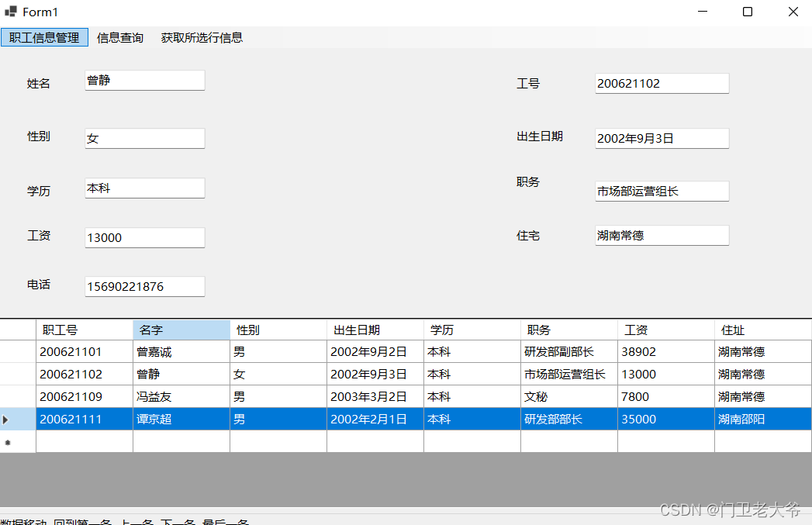Image resolution: width=812 pixels, height=525 pixels.
Task: Sort by the 职务 column header
Action: (x=568, y=330)
